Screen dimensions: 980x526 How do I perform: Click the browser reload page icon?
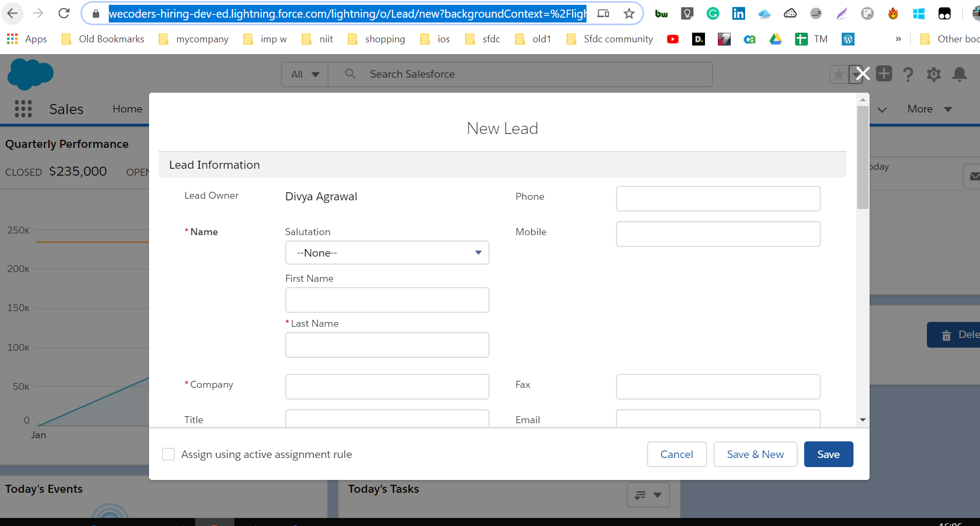click(x=64, y=13)
